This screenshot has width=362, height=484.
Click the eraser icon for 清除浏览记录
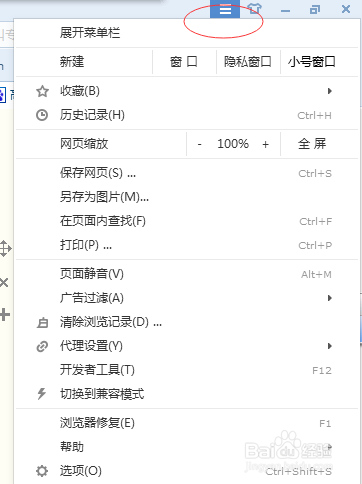click(42, 322)
